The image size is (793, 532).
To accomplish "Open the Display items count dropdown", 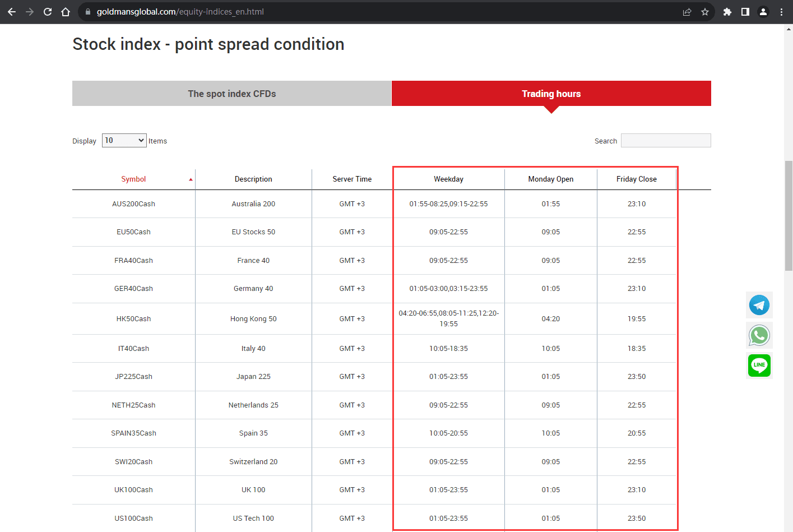I will (124, 140).
